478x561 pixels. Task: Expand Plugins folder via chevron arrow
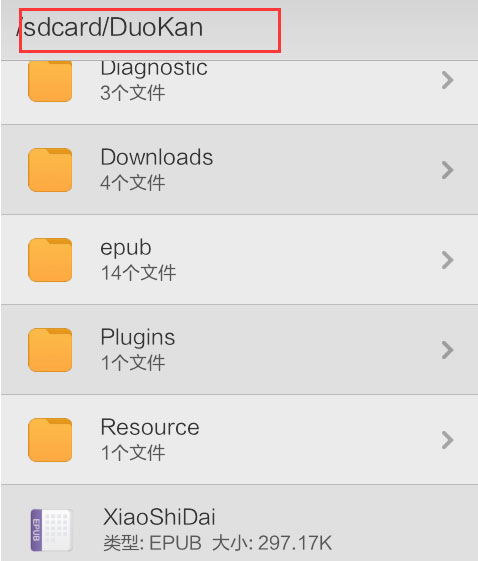click(x=447, y=350)
